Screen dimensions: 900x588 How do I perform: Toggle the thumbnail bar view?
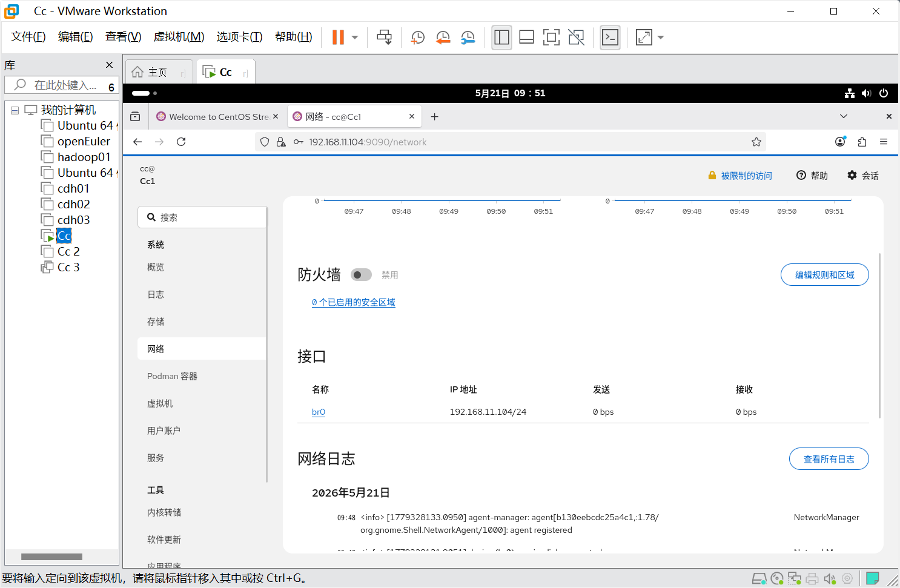(x=527, y=38)
